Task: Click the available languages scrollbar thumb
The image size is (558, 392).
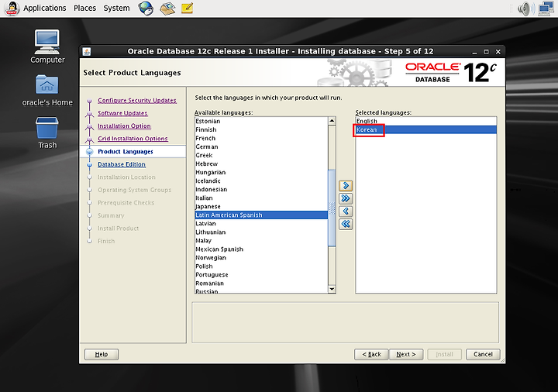Action: pyautogui.click(x=332, y=208)
